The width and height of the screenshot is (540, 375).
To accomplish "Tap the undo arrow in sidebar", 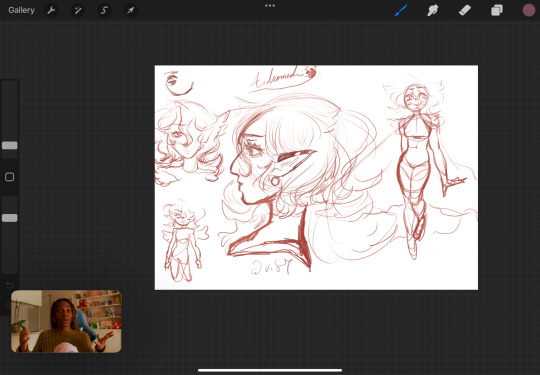I will (10, 285).
